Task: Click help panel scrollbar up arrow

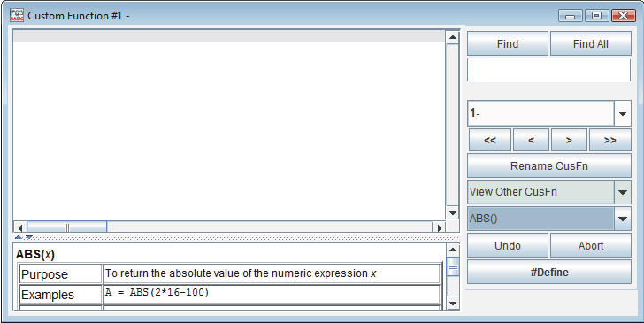Action: click(453, 250)
